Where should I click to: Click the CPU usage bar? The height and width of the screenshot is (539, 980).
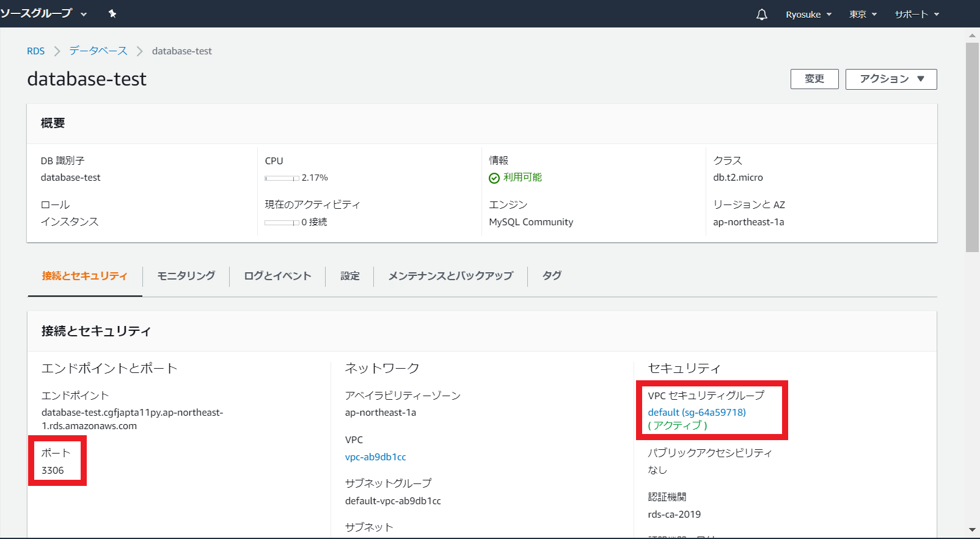[282, 178]
